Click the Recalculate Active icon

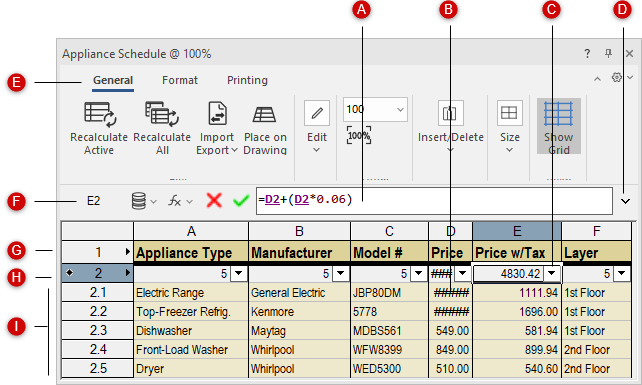tap(99, 114)
